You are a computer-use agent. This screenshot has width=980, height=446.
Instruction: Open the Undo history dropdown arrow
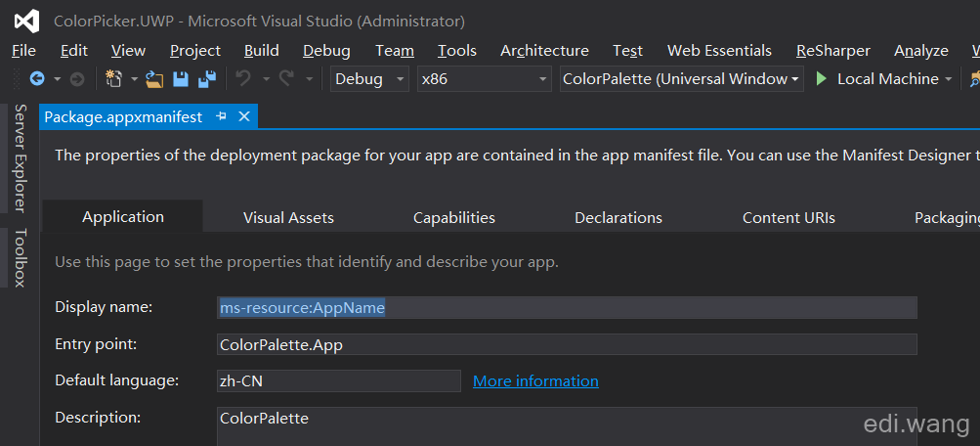[x=266, y=79]
